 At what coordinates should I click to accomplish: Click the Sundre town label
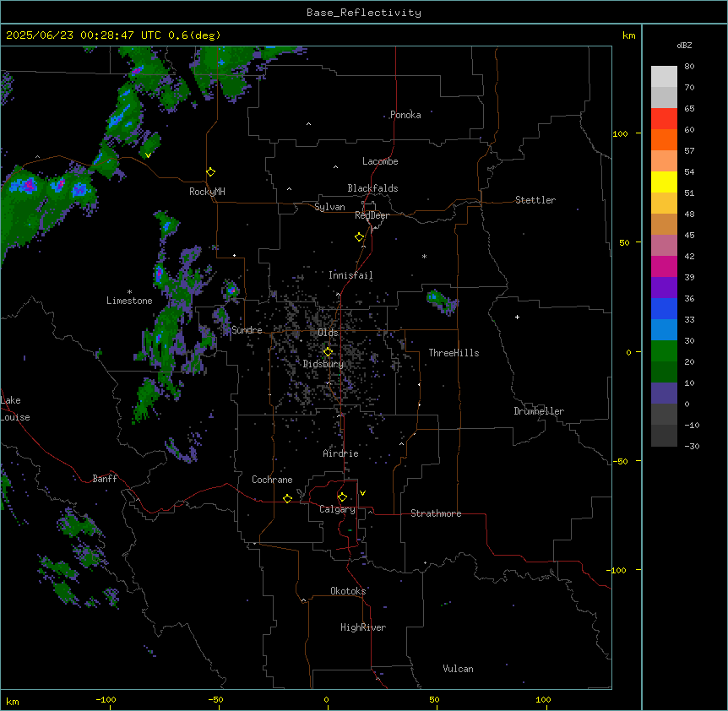click(x=247, y=330)
